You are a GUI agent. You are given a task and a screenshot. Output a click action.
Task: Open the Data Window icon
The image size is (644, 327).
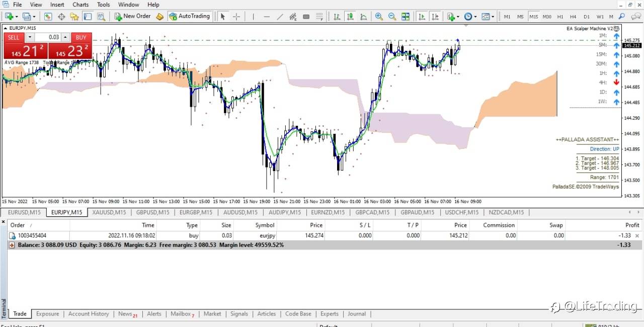point(61,17)
